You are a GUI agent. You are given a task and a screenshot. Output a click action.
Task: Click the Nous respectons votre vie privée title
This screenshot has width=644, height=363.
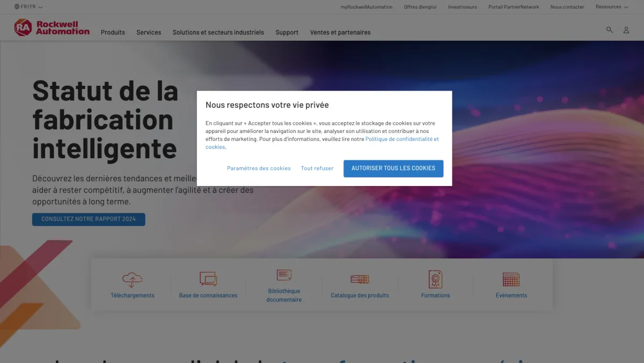(x=267, y=105)
